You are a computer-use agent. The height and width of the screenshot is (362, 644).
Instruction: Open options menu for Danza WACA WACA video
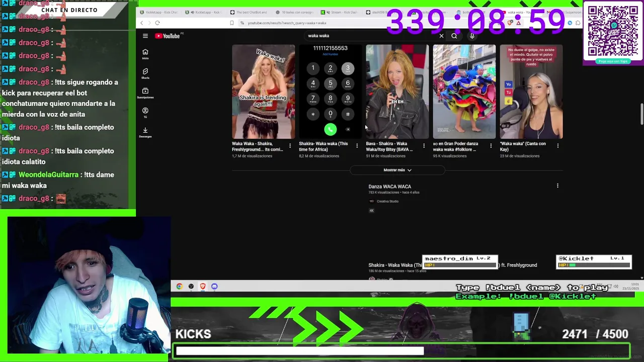tap(557, 186)
